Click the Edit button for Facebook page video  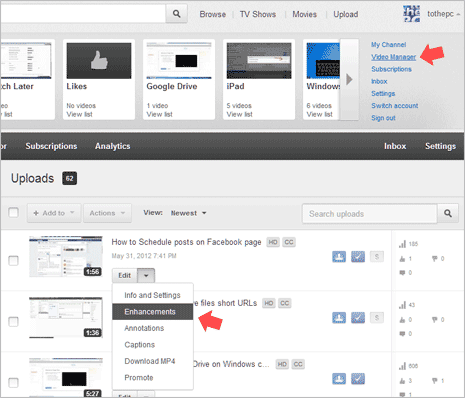(x=125, y=275)
